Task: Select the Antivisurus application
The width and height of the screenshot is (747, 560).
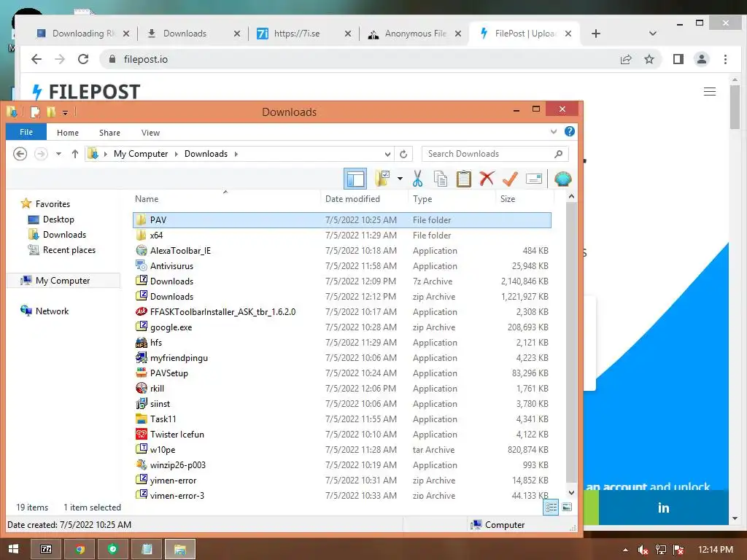Action: (341, 265)
